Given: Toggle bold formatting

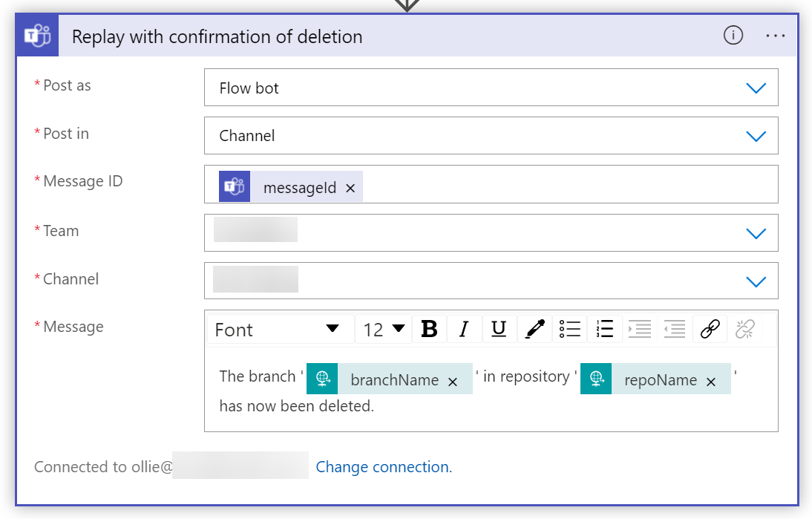Looking at the screenshot, I should (x=430, y=328).
